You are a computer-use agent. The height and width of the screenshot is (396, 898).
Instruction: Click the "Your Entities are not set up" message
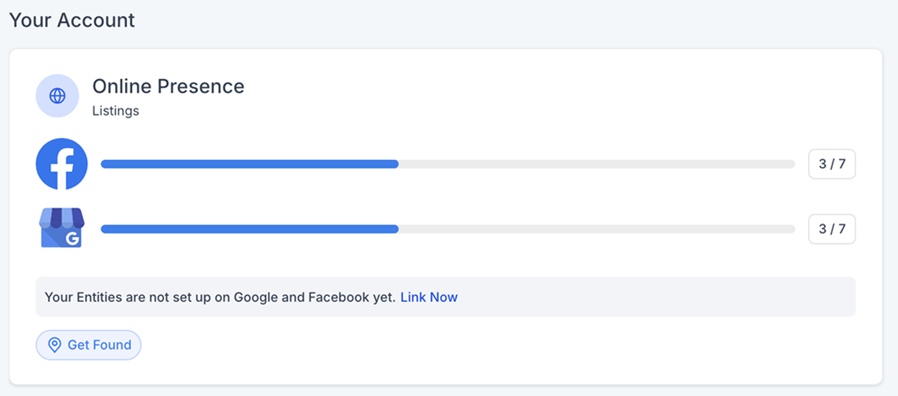(x=220, y=297)
